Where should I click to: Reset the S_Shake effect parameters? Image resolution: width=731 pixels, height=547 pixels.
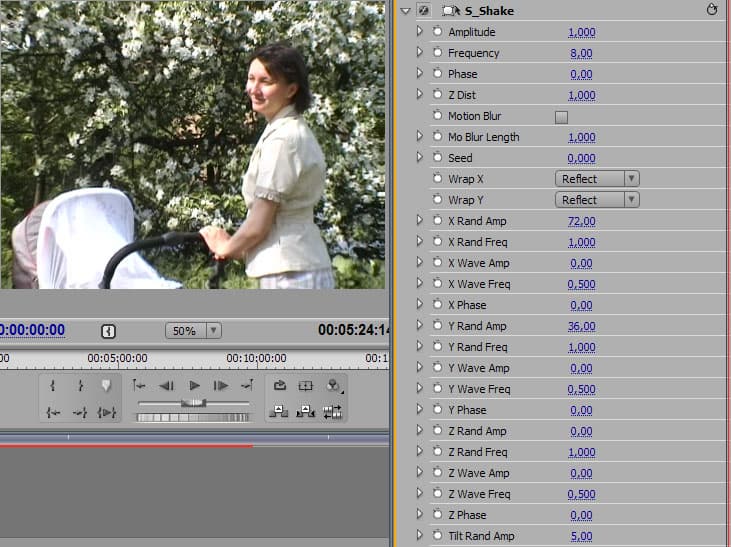tap(712, 9)
